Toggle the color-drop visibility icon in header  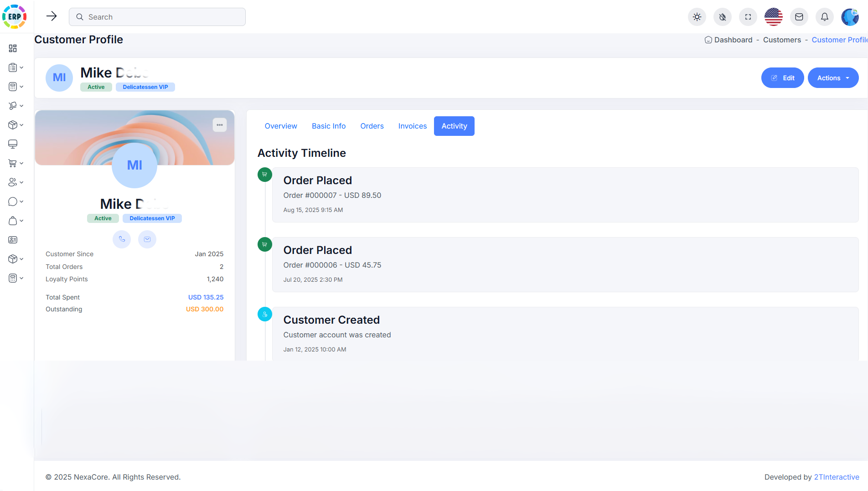pyautogui.click(x=722, y=16)
